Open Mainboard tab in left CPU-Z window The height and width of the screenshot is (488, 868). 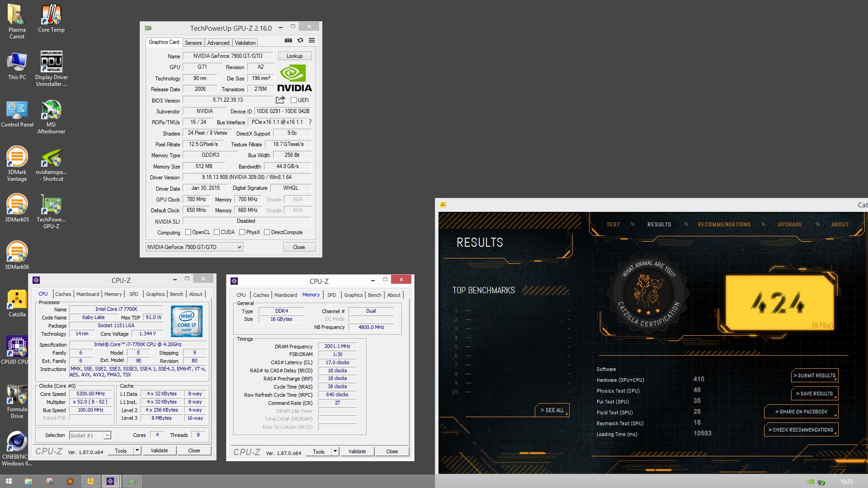(88, 294)
